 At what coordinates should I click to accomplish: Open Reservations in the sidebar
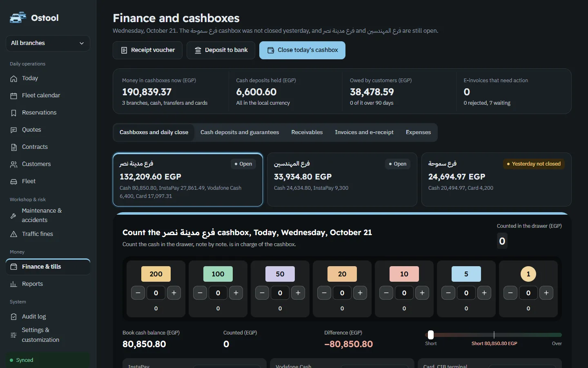tap(48, 113)
